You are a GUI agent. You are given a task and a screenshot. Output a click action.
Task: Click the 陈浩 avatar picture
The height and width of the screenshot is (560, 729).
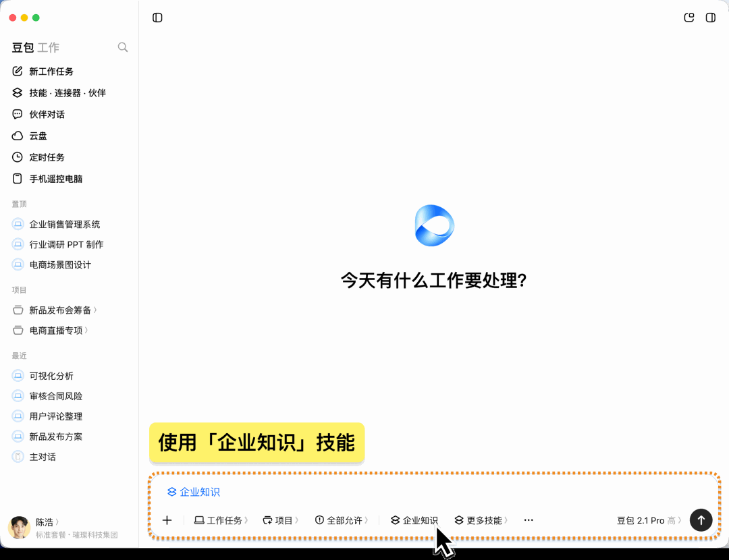(19, 528)
